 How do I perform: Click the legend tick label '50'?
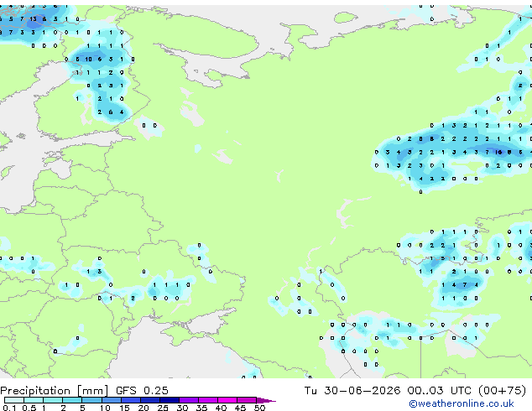click(x=259, y=408)
